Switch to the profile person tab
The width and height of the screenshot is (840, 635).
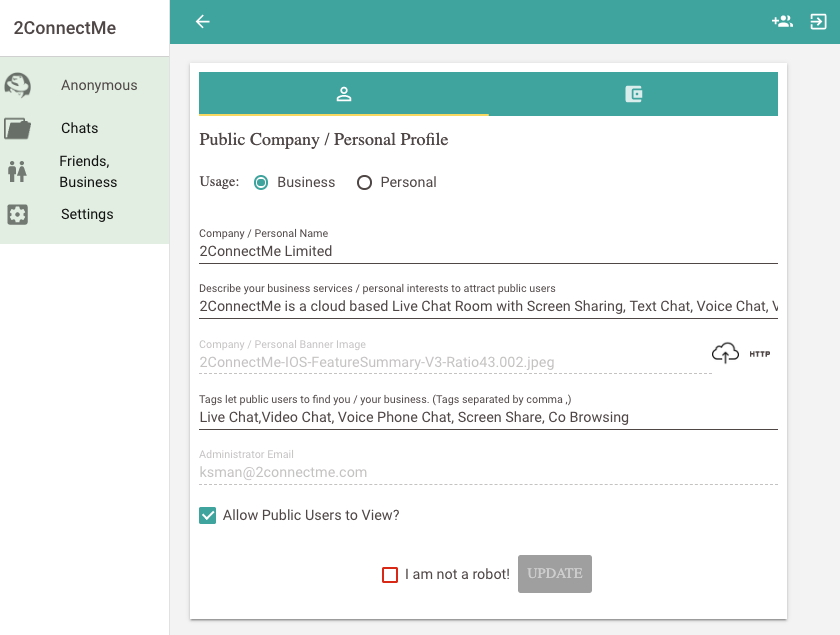[x=344, y=94]
